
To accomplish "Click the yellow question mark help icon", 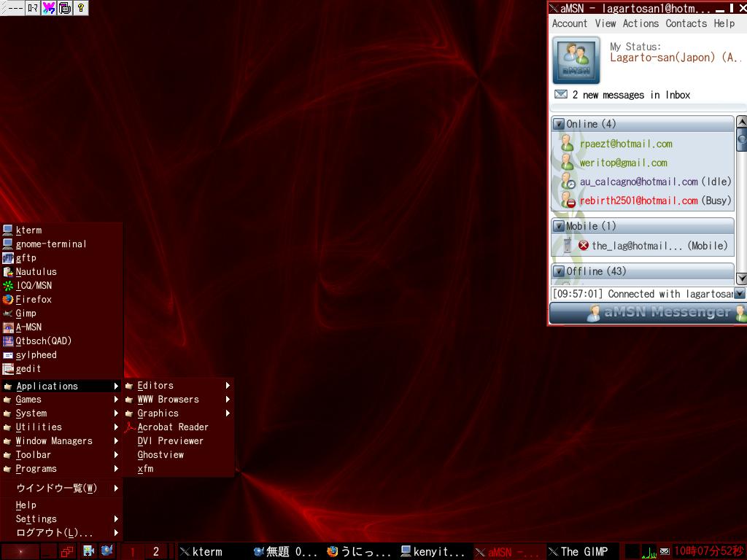I will (x=81, y=8).
